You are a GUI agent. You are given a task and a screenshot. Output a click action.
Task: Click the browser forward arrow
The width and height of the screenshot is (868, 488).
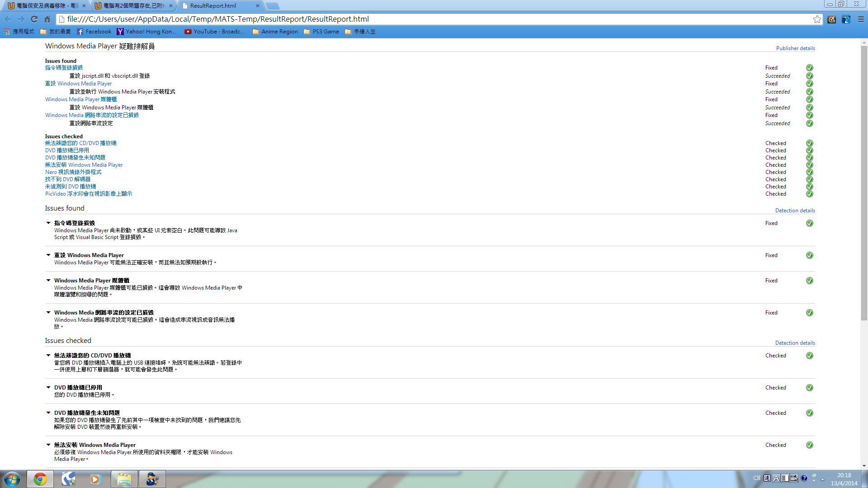(21, 19)
